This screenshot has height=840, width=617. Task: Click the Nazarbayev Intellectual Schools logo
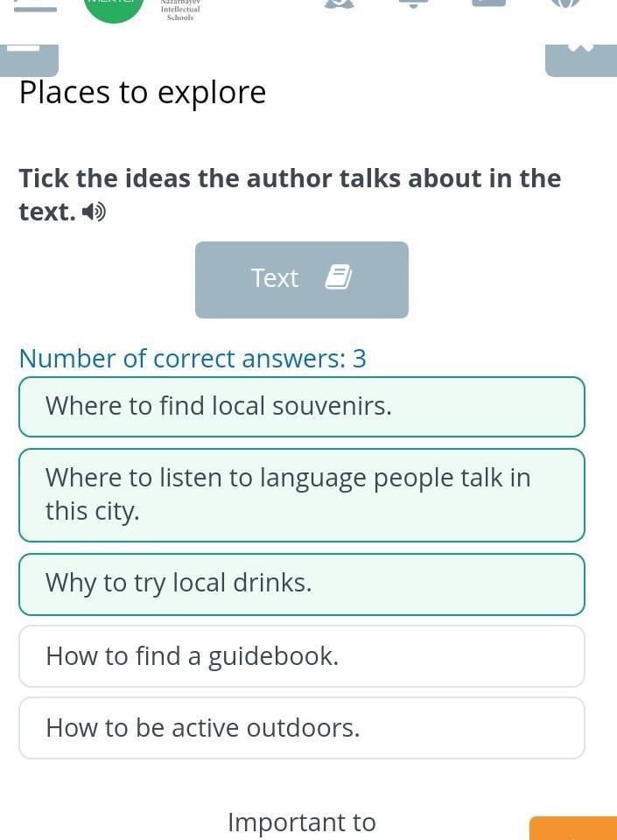point(180,10)
